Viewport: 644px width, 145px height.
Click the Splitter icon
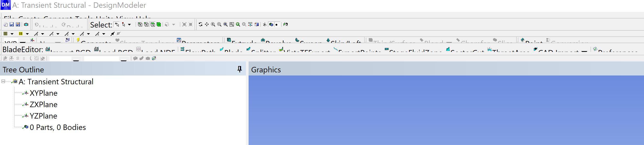pyautogui.click(x=249, y=49)
